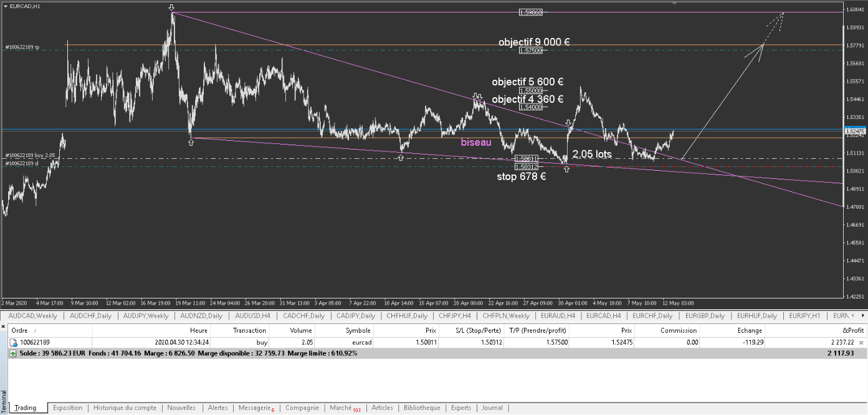This screenshot has width=868, height=415.
Task: Click the order icon beside 100622189
Action: 13,343
